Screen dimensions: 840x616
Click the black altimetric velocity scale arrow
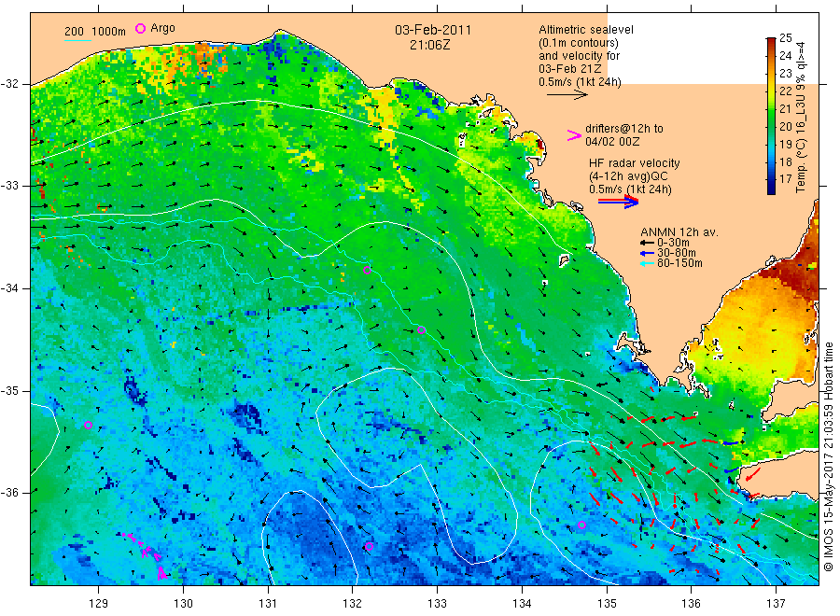tap(567, 95)
